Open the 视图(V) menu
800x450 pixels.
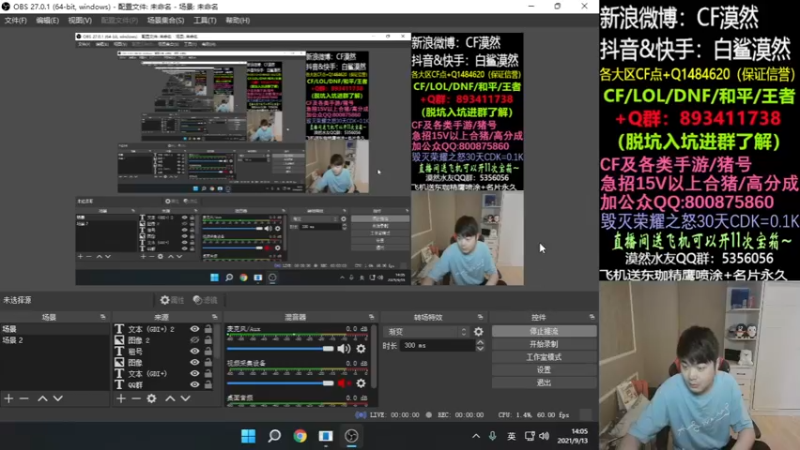[80, 20]
